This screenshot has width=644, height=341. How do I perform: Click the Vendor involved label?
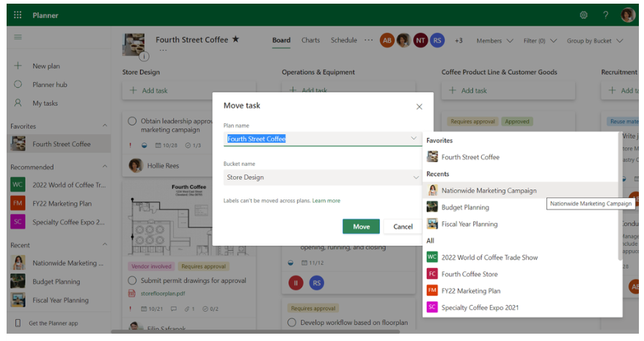click(151, 266)
